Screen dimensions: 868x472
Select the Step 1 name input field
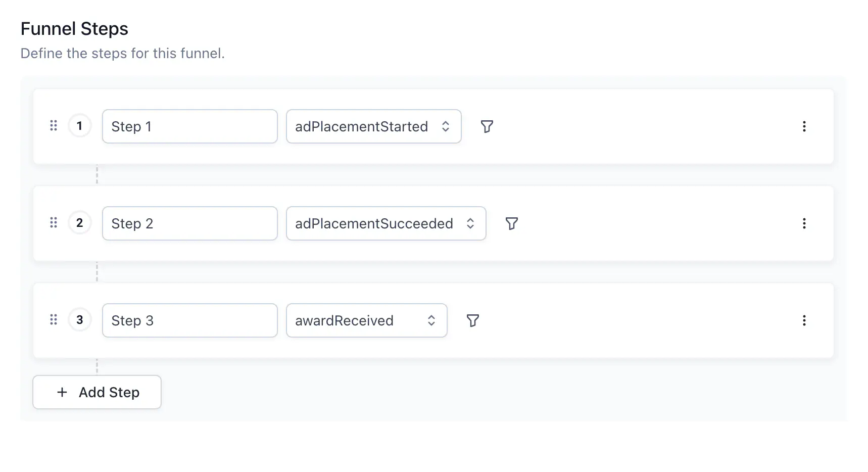click(x=189, y=126)
